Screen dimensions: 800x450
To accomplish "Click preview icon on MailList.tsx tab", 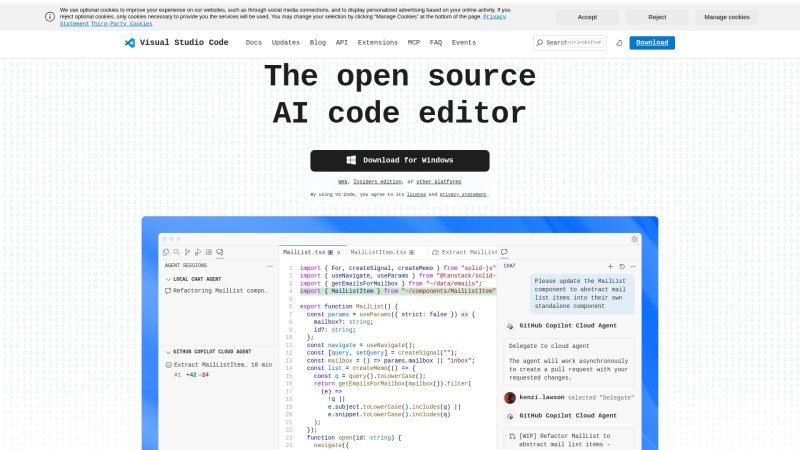I will (x=331, y=253).
